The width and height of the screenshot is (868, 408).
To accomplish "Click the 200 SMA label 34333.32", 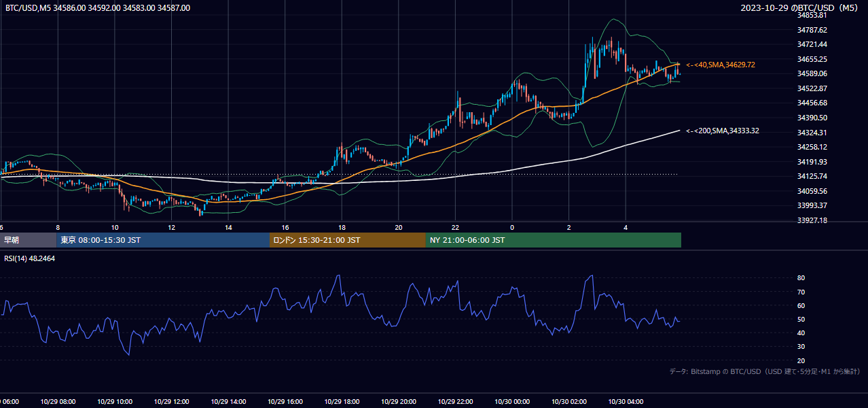I will click(723, 131).
